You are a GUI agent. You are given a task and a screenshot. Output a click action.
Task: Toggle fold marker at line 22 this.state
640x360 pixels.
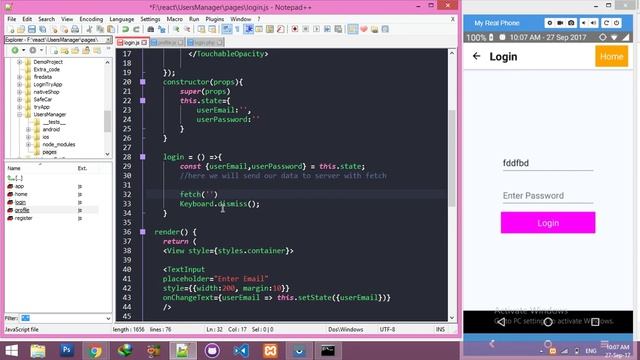point(142,100)
